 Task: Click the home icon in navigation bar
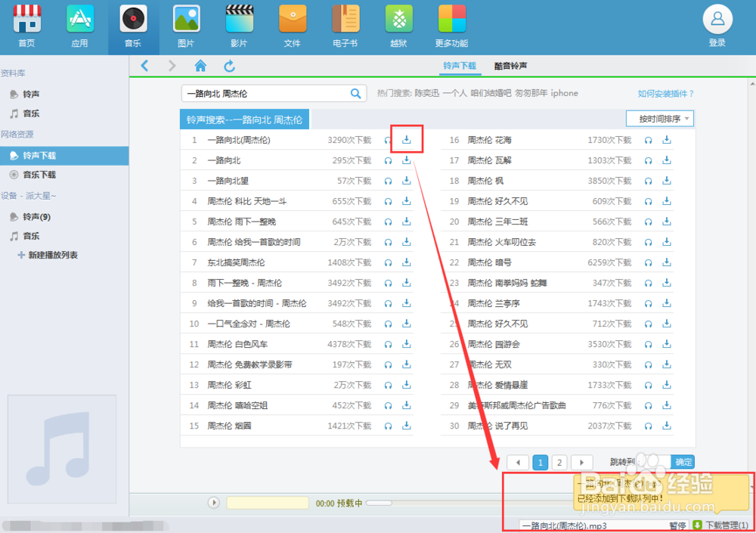click(x=200, y=66)
